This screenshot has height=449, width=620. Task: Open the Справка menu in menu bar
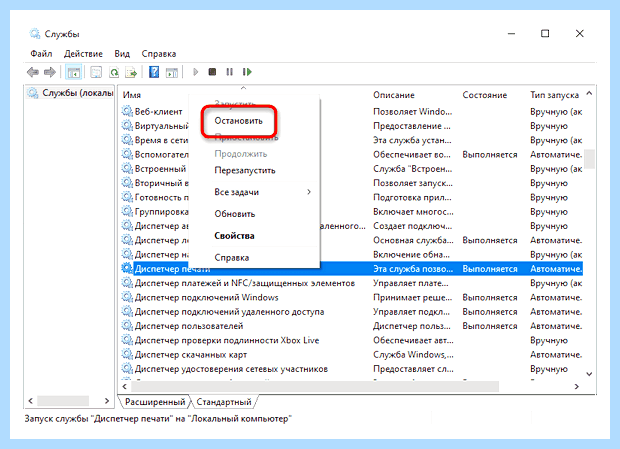pyautogui.click(x=159, y=54)
